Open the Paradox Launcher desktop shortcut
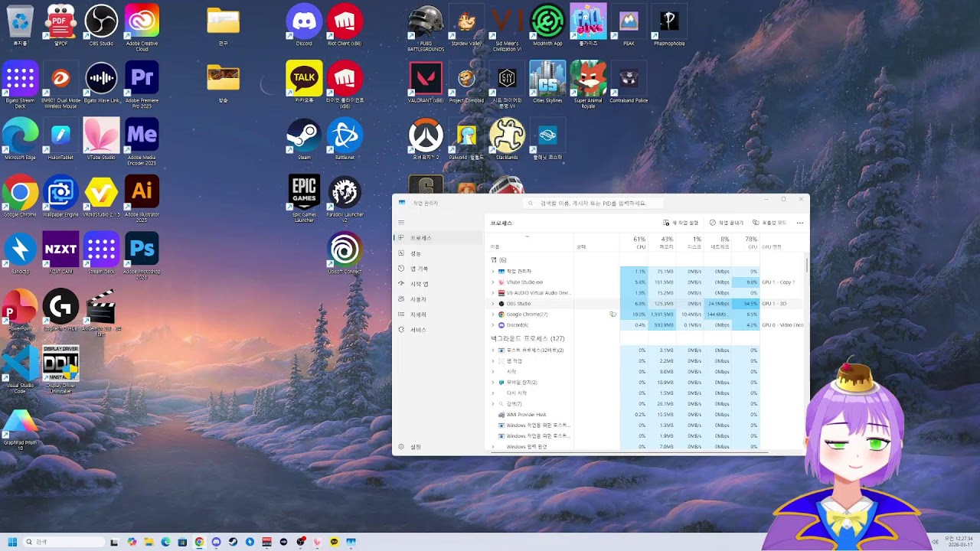This screenshot has height=551, width=980. [x=345, y=198]
